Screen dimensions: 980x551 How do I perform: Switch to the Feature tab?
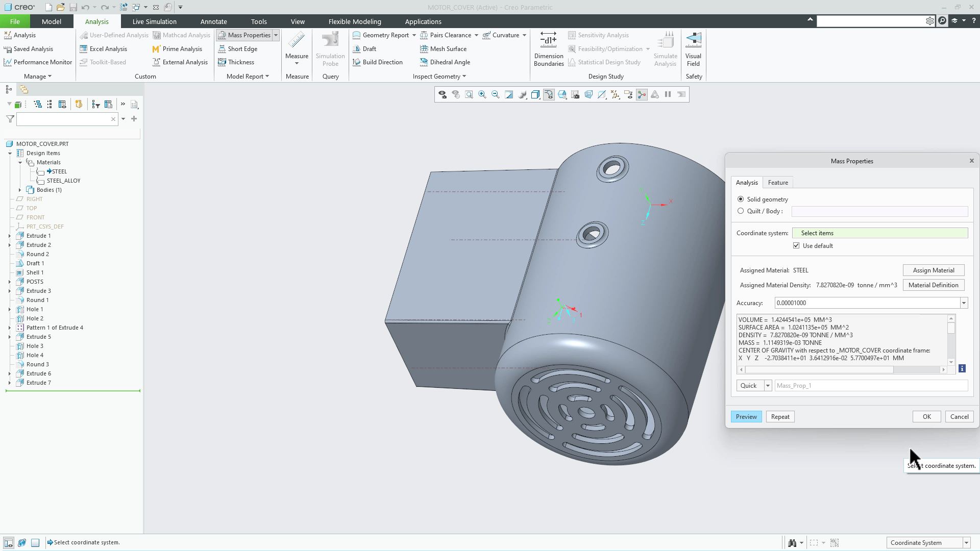point(778,182)
